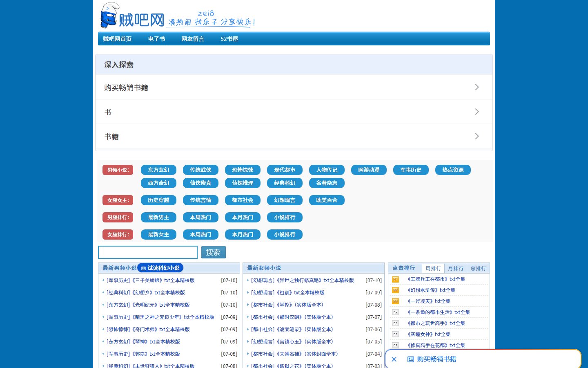Select the 人物传记 category
Image resolution: width=588 pixels, height=368 pixels.
[x=327, y=170]
